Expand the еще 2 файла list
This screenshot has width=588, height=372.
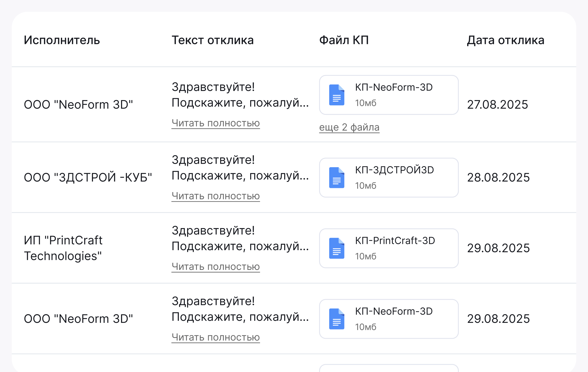pos(349,127)
